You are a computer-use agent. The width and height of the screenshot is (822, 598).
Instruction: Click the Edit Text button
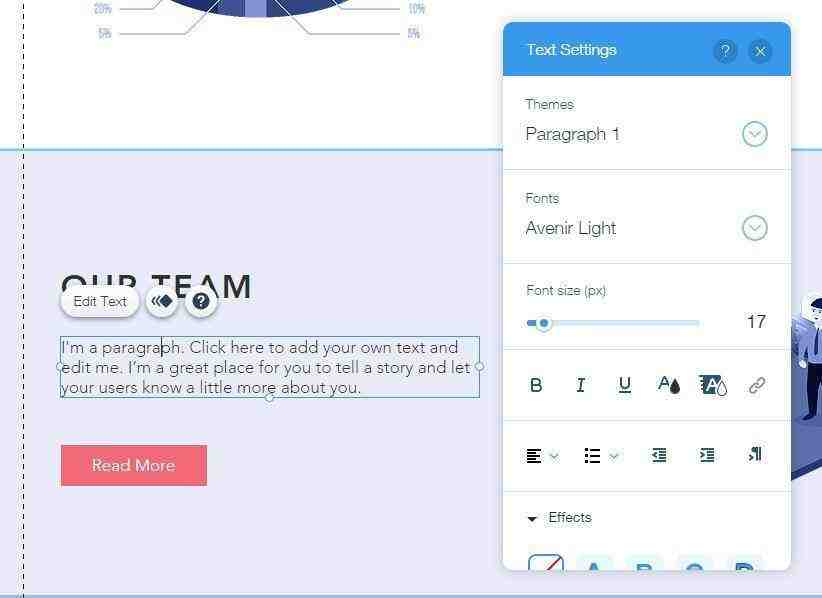(x=100, y=301)
